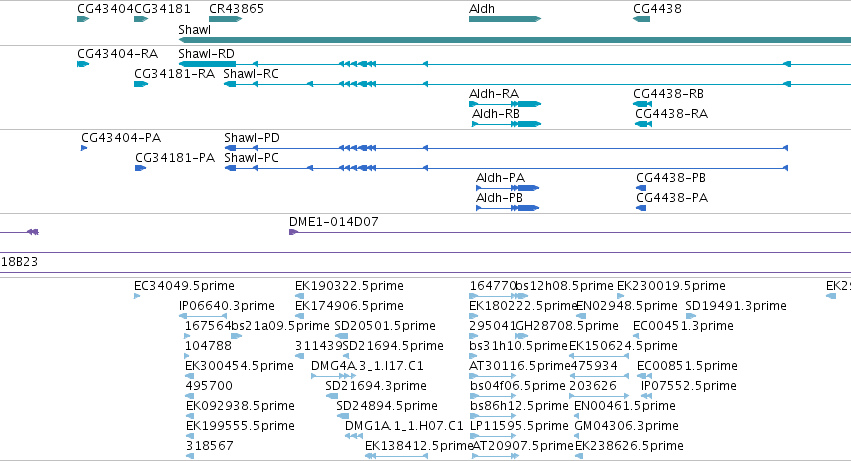Click the DME1-014D07 clone label
The image size is (851, 461).
click(334, 222)
